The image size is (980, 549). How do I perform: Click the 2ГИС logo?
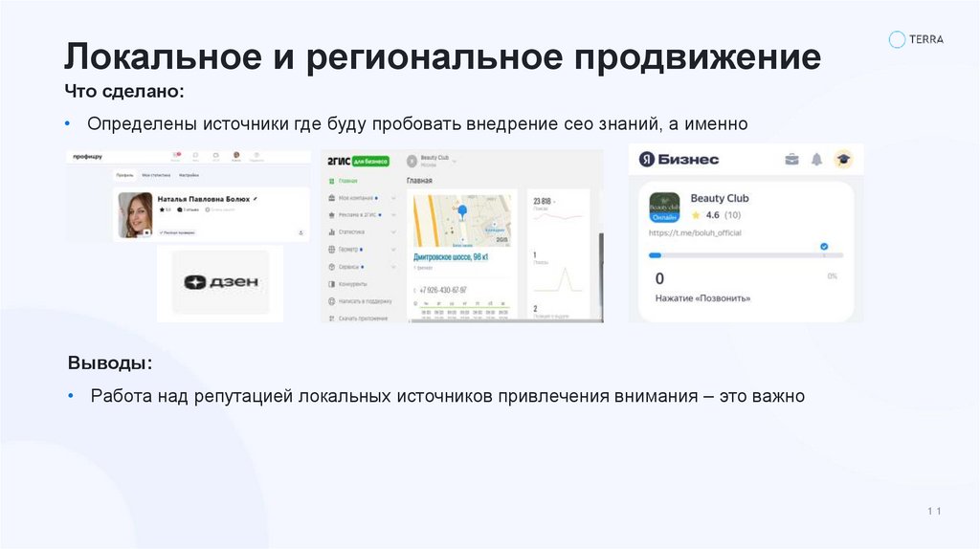pos(339,161)
